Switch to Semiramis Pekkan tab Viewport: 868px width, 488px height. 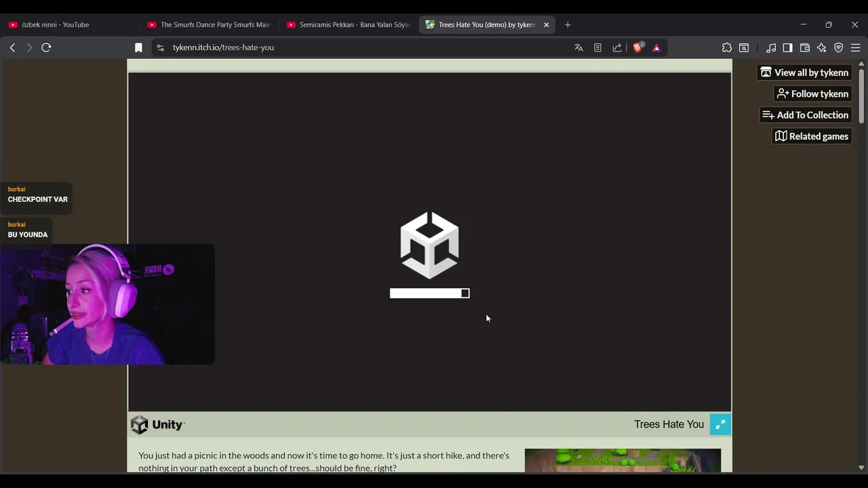348,24
